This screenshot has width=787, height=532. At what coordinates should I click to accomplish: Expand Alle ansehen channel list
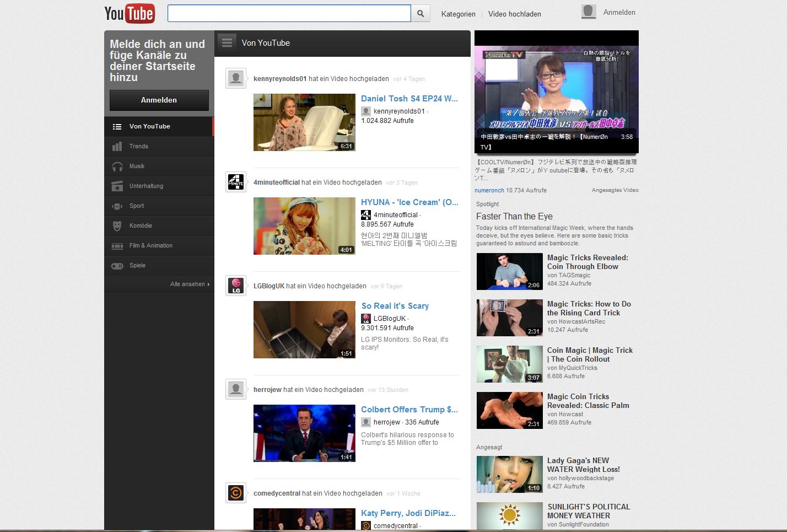coord(190,284)
